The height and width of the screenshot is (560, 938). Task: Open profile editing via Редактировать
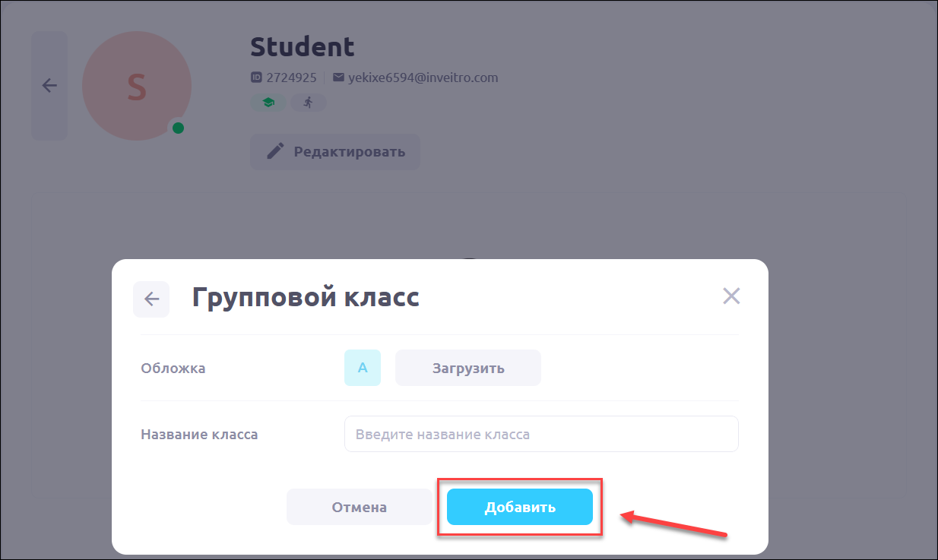point(335,151)
